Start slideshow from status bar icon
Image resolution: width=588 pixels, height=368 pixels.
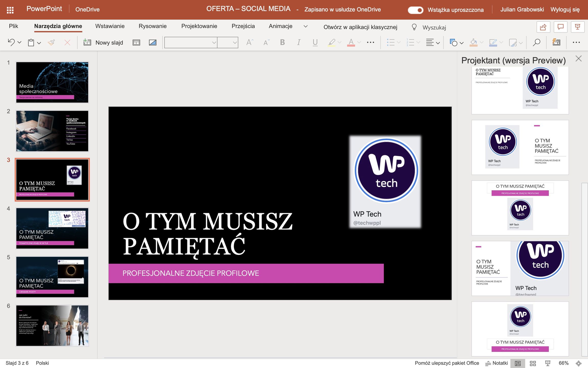[x=548, y=363]
